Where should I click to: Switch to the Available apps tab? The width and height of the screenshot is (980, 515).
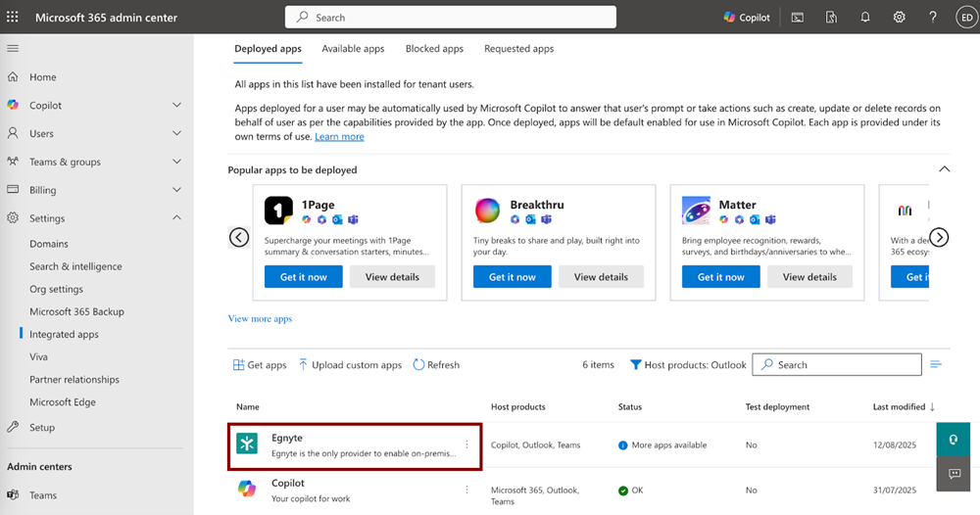coord(353,49)
